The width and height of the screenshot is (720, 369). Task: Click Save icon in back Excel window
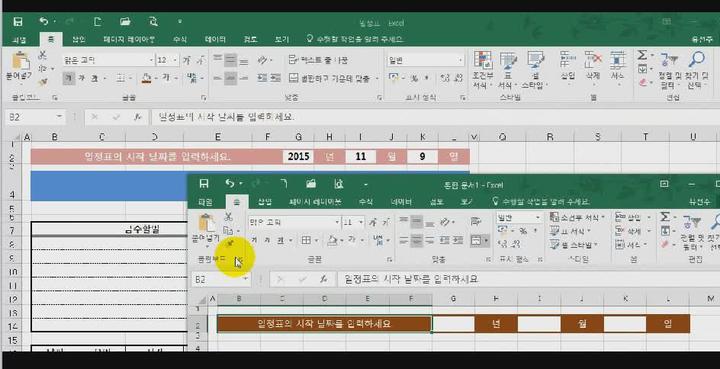click(x=17, y=22)
